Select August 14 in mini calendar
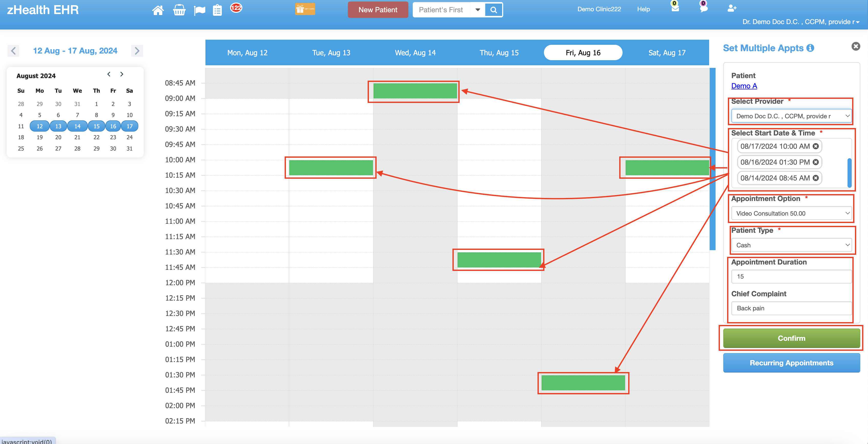Image resolution: width=868 pixels, height=444 pixels. point(77,126)
